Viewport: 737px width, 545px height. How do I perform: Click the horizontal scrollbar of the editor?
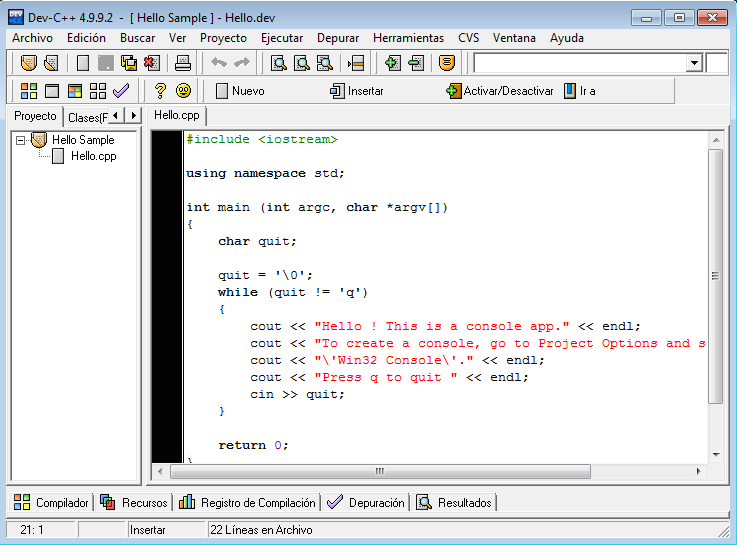379,471
